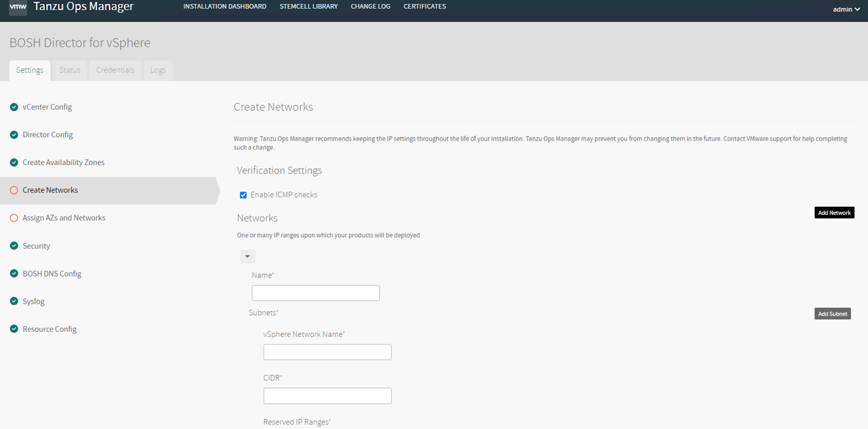Click green check icon beside BOSH DNS Config
The width and height of the screenshot is (868, 429).
tap(14, 273)
